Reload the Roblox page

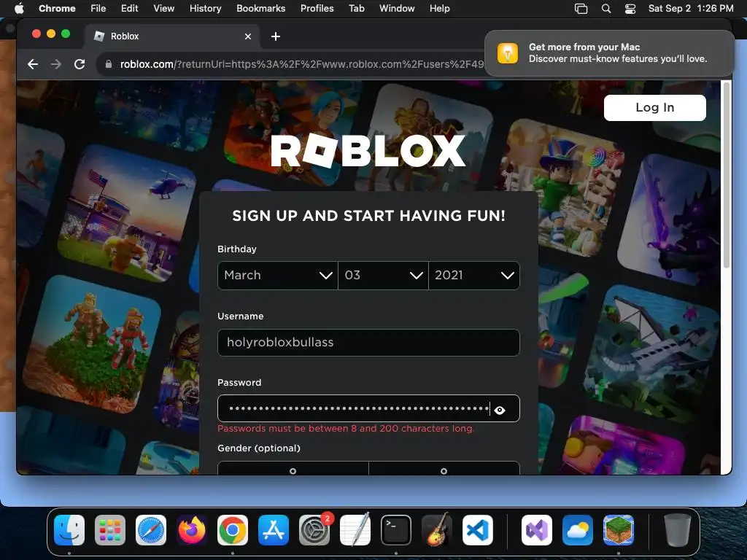(80, 64)
